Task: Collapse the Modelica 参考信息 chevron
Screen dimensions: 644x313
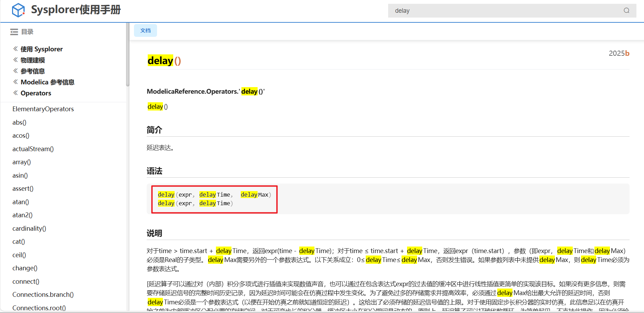Action: pyautogui.click(x=15, y=82)
